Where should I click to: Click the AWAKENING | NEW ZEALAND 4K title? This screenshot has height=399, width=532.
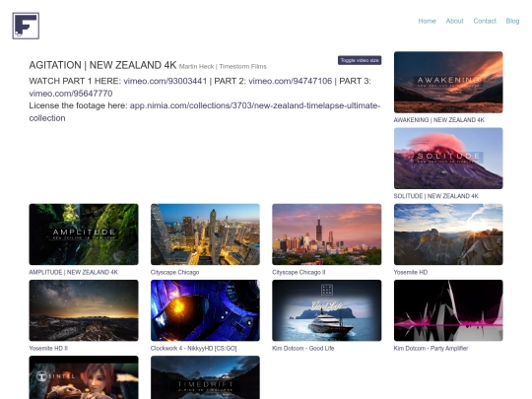(x=439, y=120)
